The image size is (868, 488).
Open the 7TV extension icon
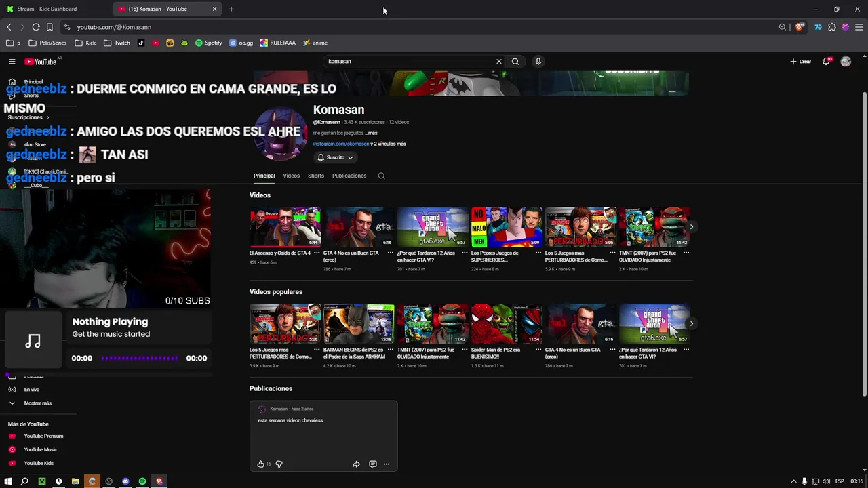[818, 27]
